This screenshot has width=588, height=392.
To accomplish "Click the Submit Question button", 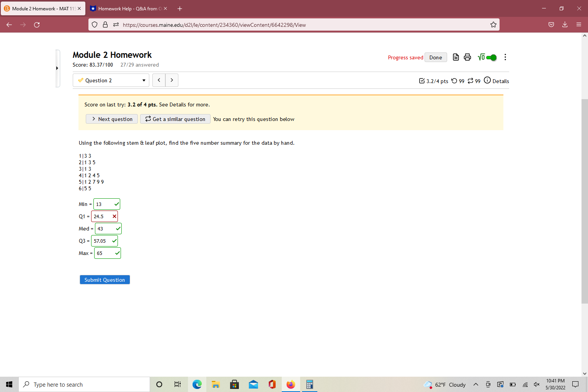I will [x=105, y=279].
